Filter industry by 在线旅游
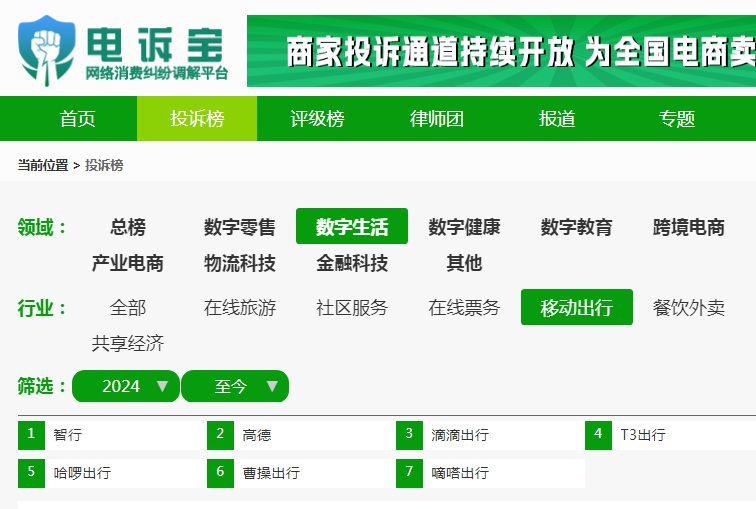The height and width of the screenshot is (509, 756). tap(240, 308)
